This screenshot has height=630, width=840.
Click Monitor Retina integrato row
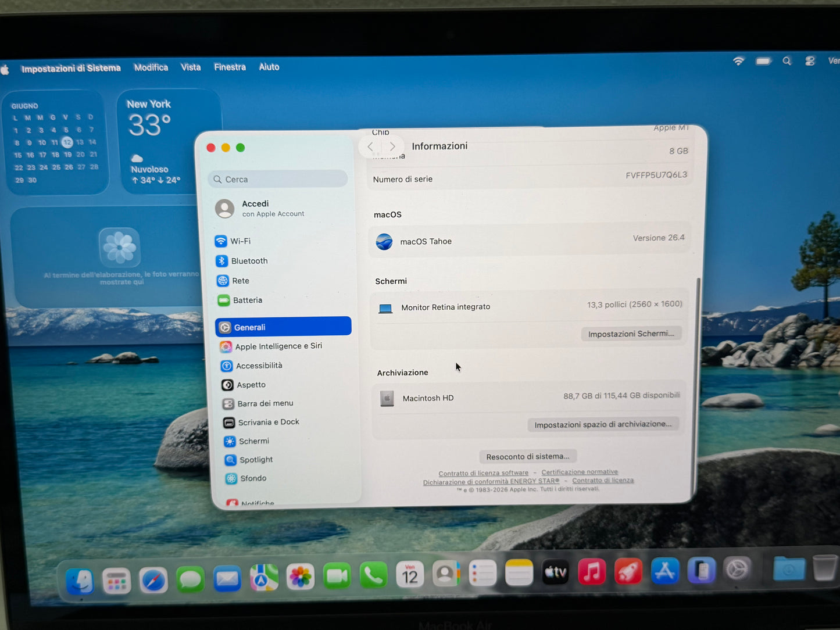click(529, 306)
